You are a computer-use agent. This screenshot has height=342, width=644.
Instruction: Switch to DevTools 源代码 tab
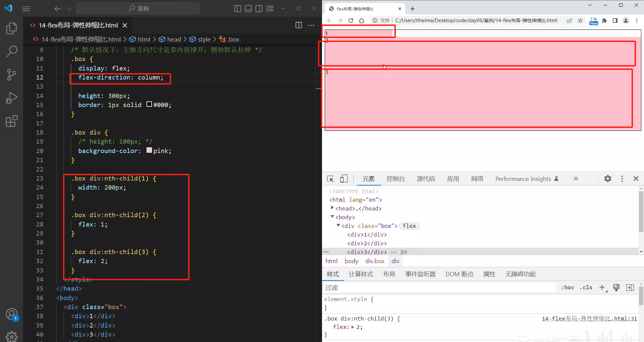[x=426, y=179]
